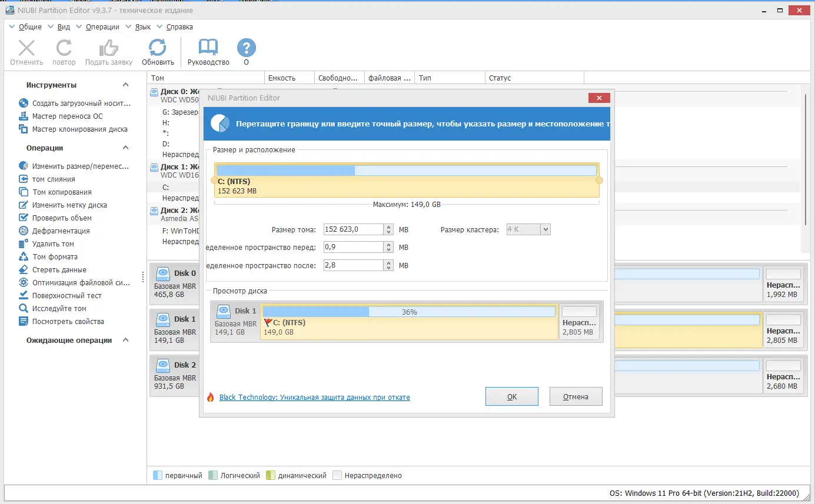This screenshot has width=815, height=504.
Task: Select the F: WinToHD volume row
Action: click(x=181, y=231)
